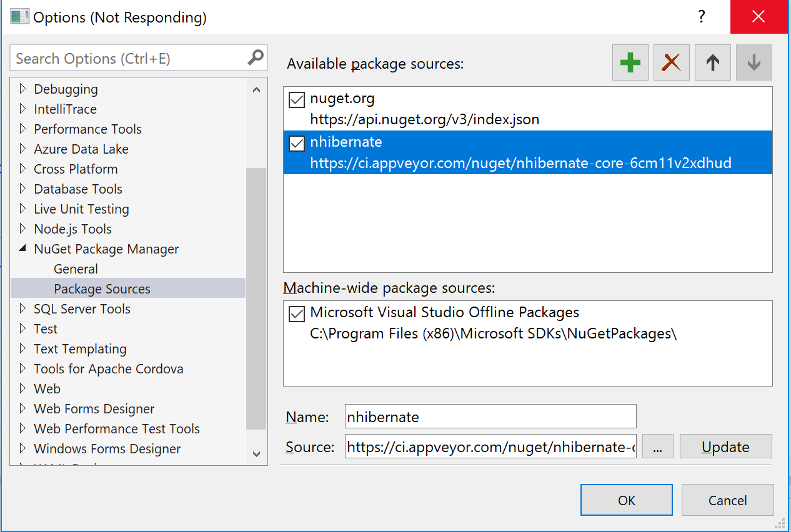Viewport: 791px width, 532px height.
Task: Add a new package source with plus icon
Action: 630,62
